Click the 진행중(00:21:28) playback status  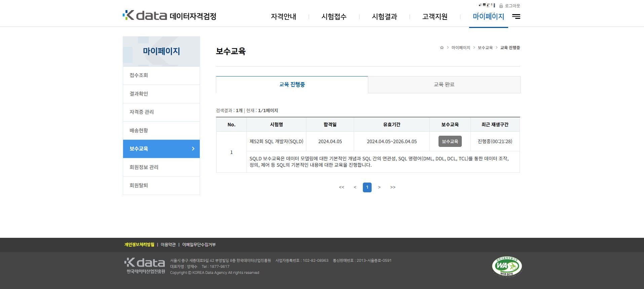coord(495,141)
